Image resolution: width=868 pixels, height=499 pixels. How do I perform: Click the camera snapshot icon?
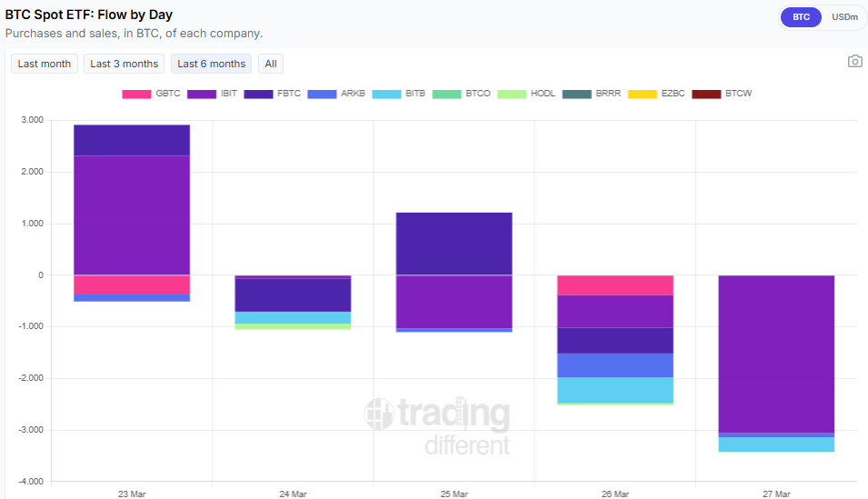tap(854, 62)
